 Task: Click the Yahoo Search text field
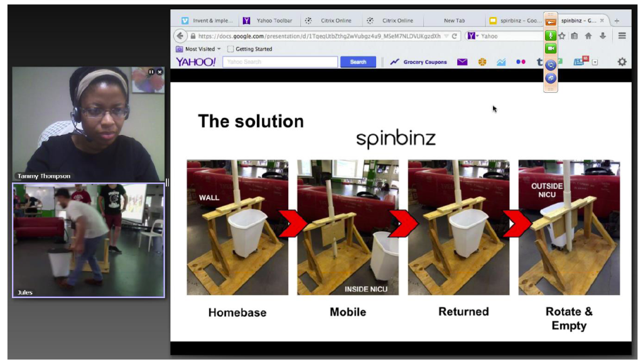280,62
